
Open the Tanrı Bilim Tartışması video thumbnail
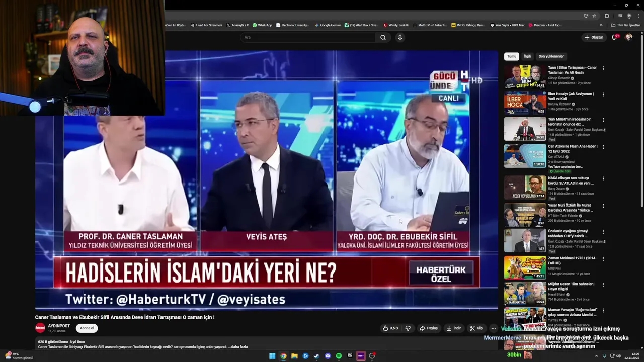tap(525, 77)
